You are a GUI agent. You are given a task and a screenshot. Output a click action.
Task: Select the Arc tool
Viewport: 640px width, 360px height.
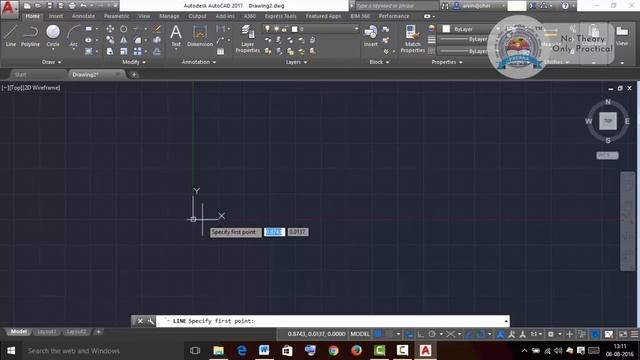tap(73, 36)
